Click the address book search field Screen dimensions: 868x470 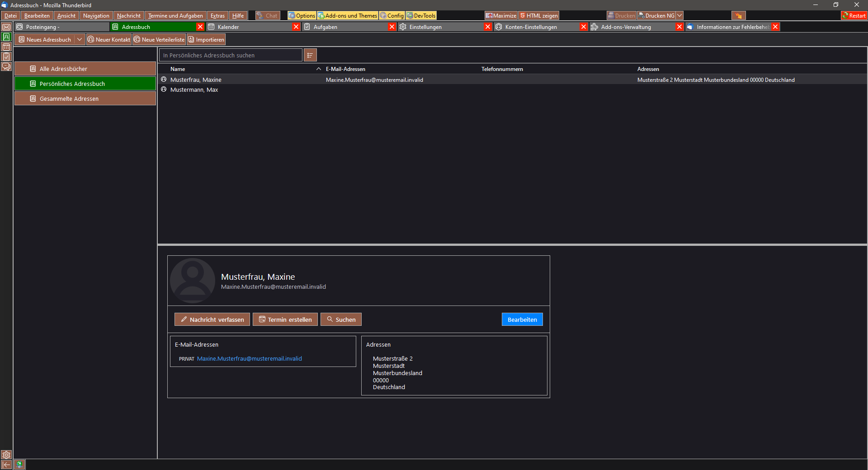coord(231,55)
